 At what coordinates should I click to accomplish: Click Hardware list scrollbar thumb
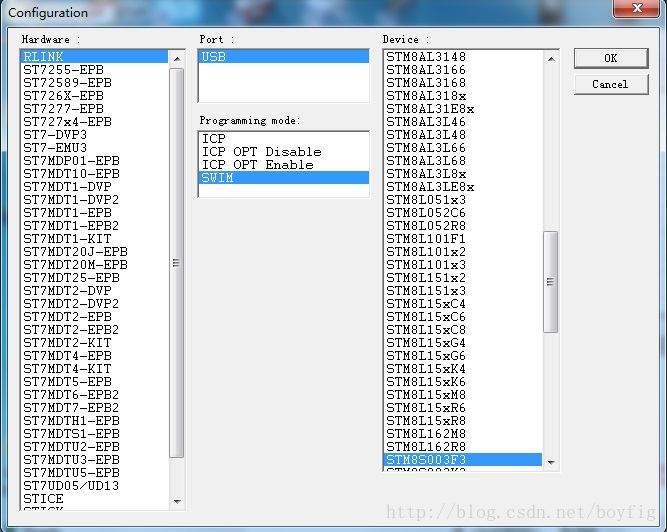tap(177, 263)
